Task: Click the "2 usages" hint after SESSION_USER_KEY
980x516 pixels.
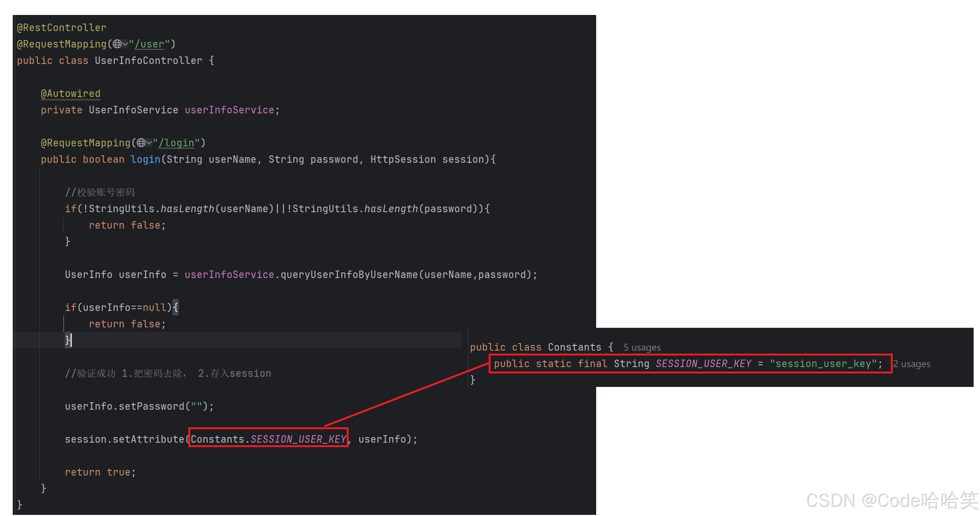Action: click(911, 364)
